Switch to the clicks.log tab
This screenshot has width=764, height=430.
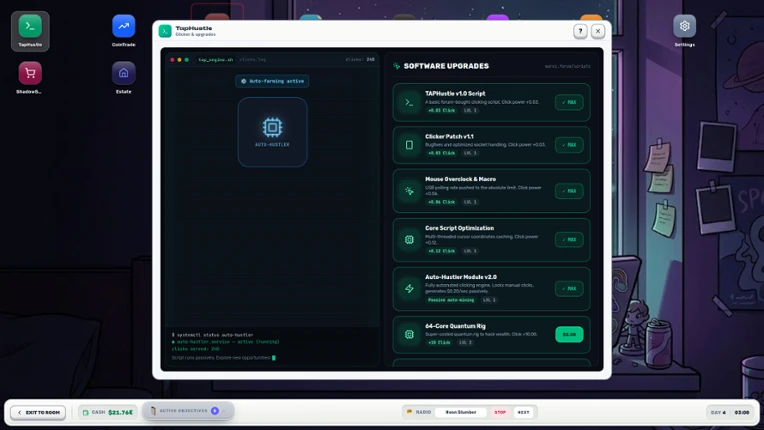252,59
